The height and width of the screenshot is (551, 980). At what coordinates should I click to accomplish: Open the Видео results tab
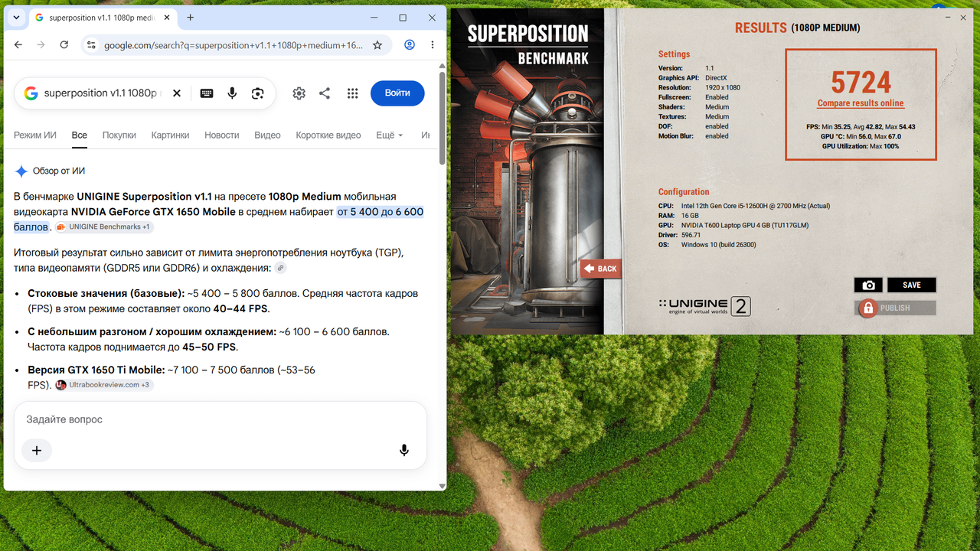pos(267,135)
